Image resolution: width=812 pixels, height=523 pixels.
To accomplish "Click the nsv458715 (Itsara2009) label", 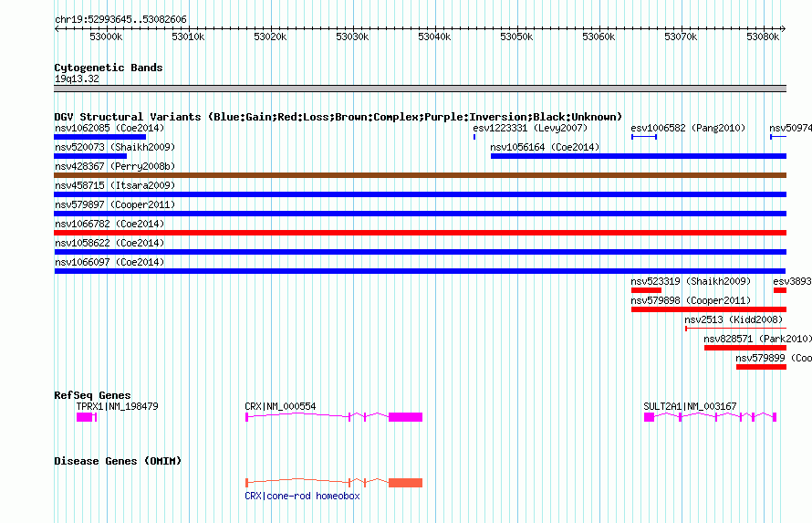I will pyautogui.click(x=115, y=185).
